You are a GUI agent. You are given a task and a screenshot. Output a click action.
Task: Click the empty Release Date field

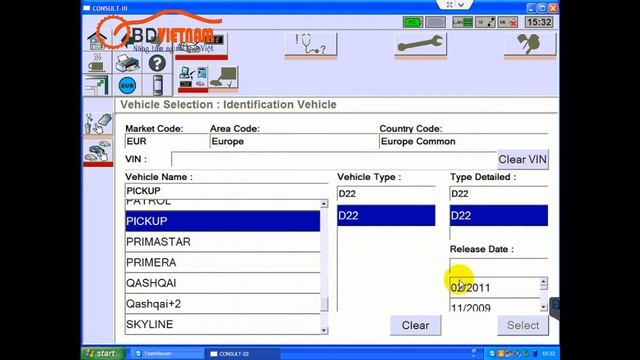click(499, 266)
